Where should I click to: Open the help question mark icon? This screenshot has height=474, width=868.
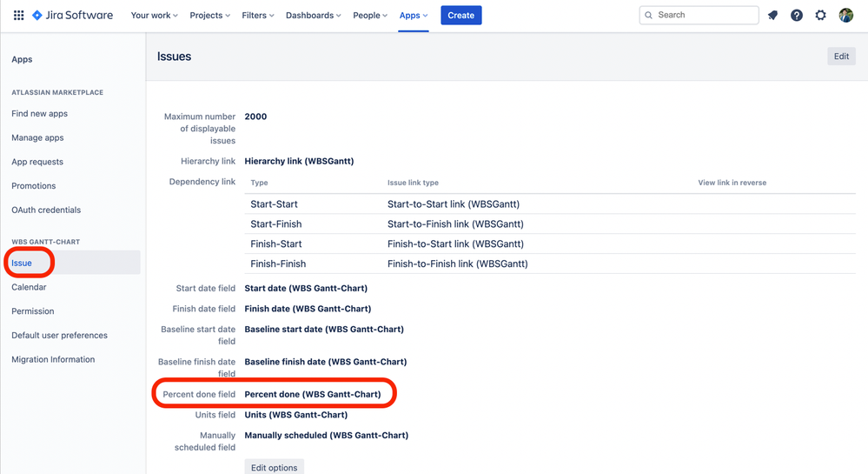point(797,16)
